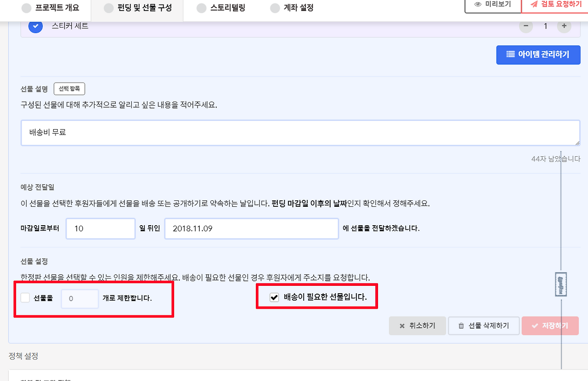Click the 예상 전달일 label

pos(38,187)
